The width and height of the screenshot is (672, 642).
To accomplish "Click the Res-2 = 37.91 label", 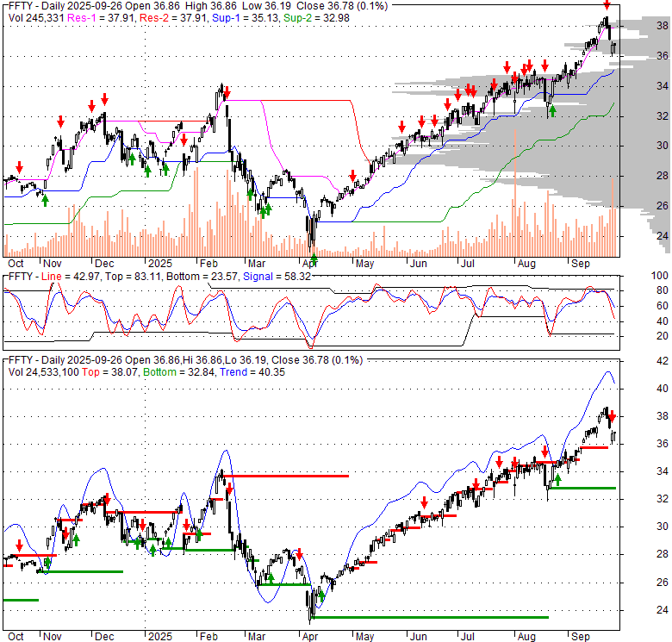I will pyautogui.click(x=172, y=18).
